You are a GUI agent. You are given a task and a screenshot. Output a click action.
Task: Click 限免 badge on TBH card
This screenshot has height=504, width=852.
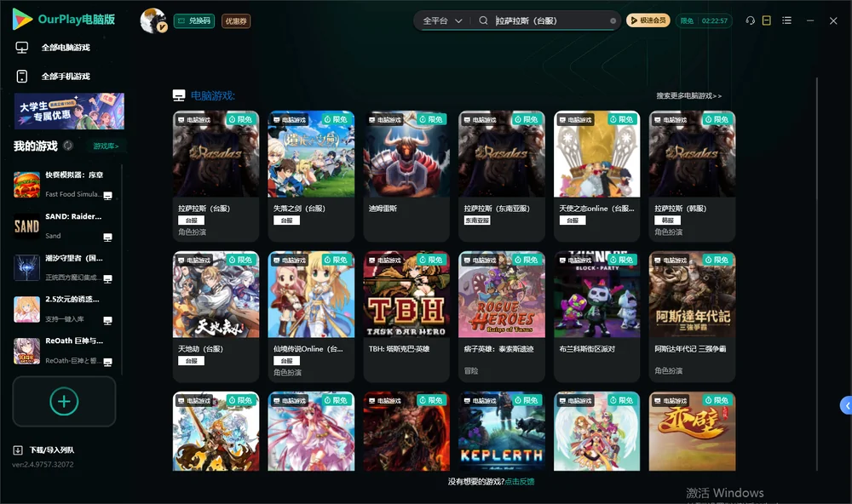[431, 260]
